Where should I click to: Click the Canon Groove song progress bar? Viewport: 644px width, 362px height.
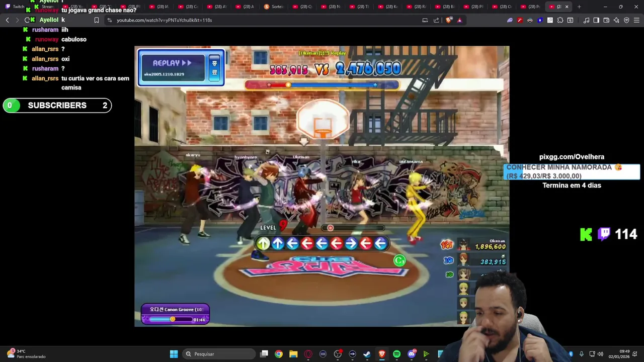[172, 319]
